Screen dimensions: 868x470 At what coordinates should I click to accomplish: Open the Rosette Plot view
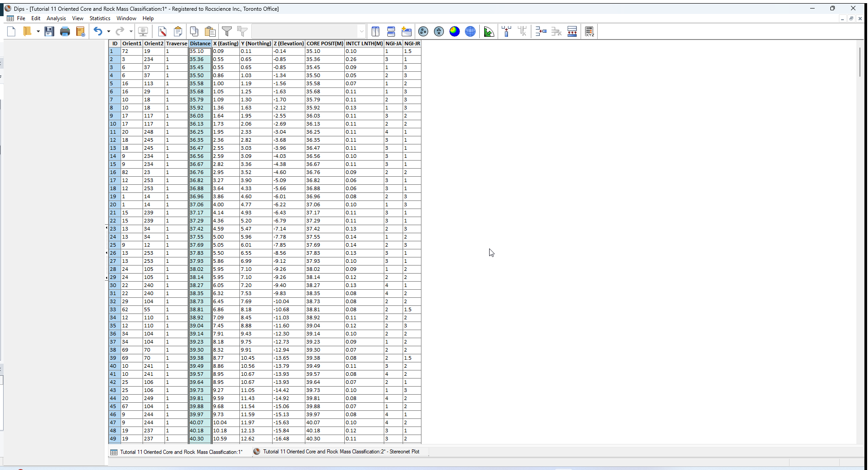click(x=489, y=31)
